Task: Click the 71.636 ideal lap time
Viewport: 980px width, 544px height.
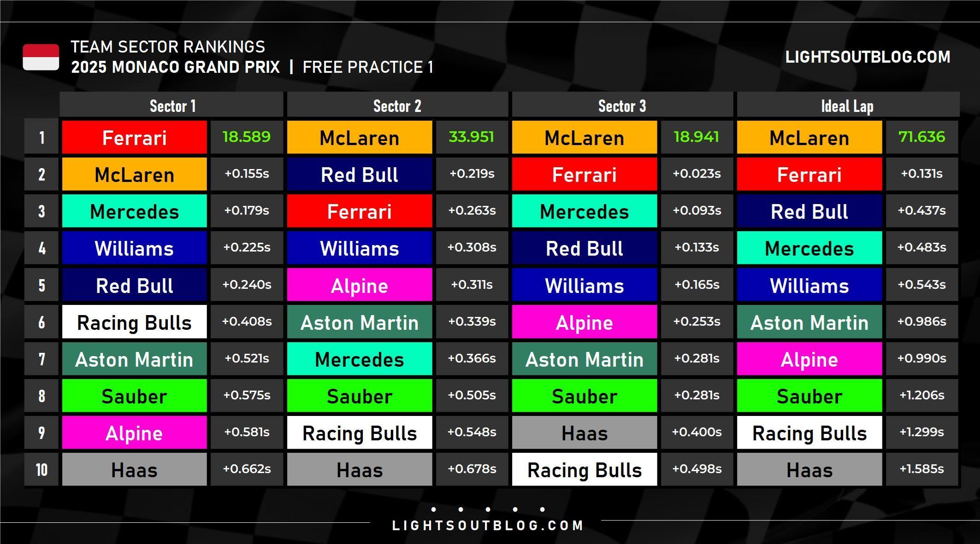Action: [x=922, y=137]
